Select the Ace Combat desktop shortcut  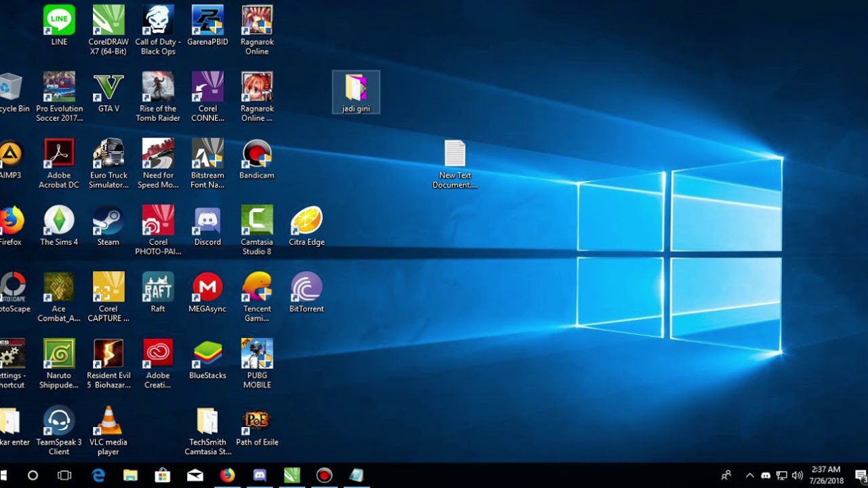click(59, 296)
